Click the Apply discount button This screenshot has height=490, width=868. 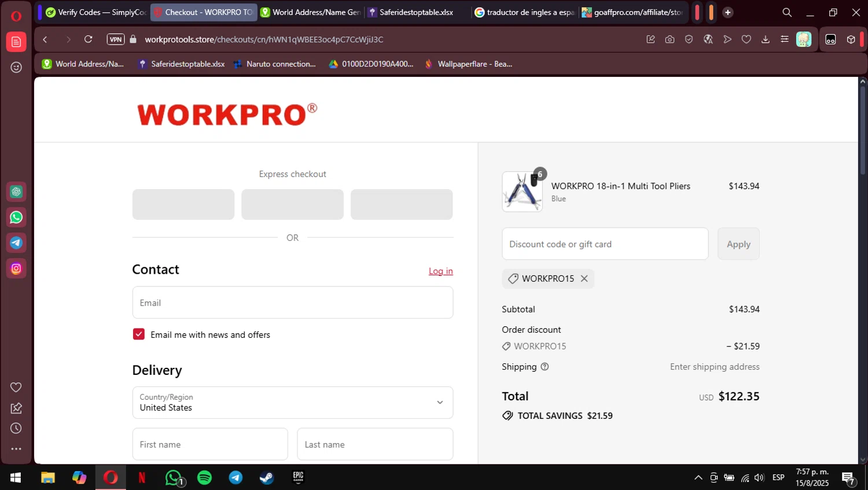coord(738,244)
